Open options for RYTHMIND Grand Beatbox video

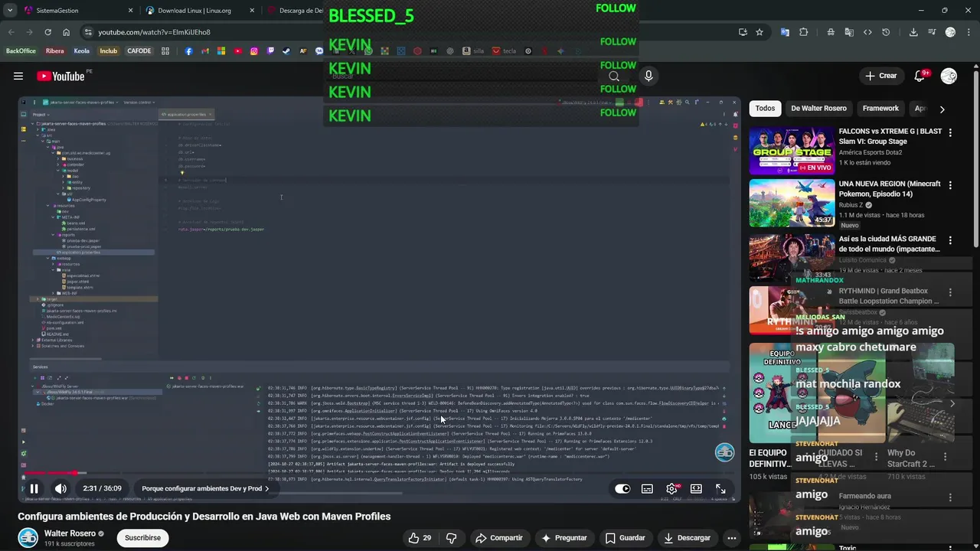[x=950, y=292]
